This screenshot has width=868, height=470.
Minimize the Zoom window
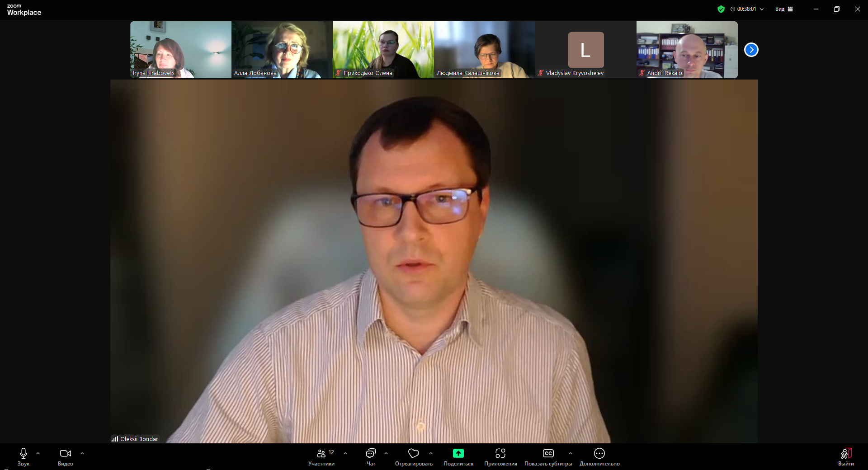pos(816,9)
